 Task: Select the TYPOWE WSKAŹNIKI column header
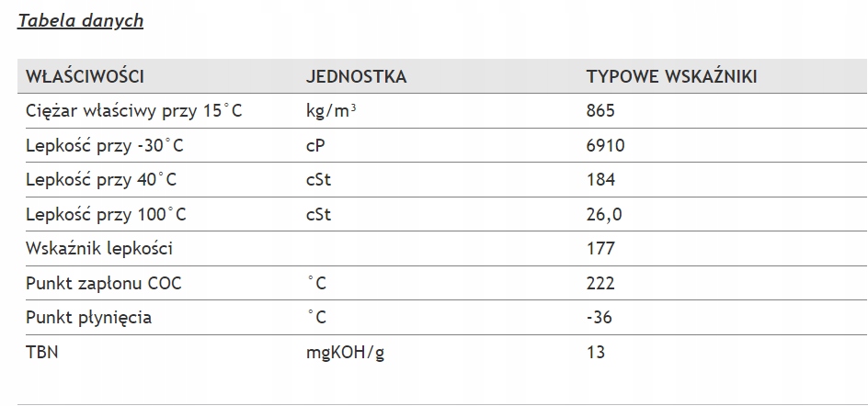[x=671, y=76]
